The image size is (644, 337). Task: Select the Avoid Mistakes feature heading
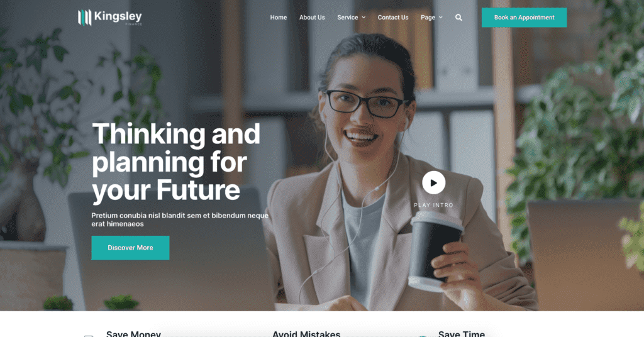306,334
